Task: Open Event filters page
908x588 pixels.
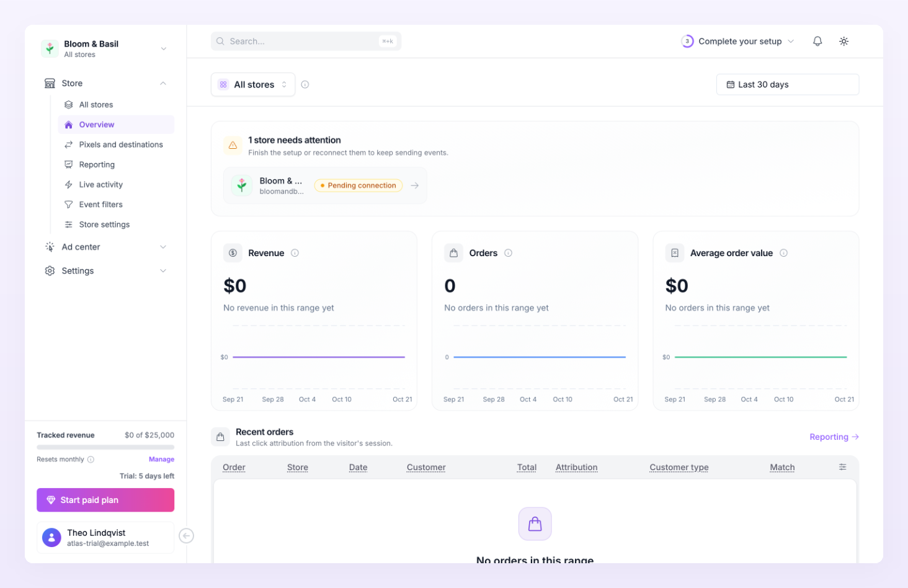Action: click(116, 205)
